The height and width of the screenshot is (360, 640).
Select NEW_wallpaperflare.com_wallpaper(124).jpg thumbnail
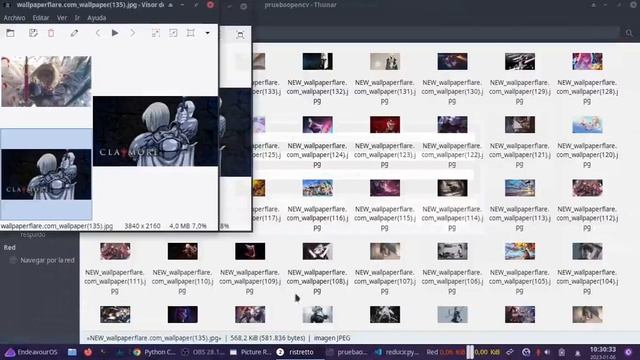(x=318, y=125)
